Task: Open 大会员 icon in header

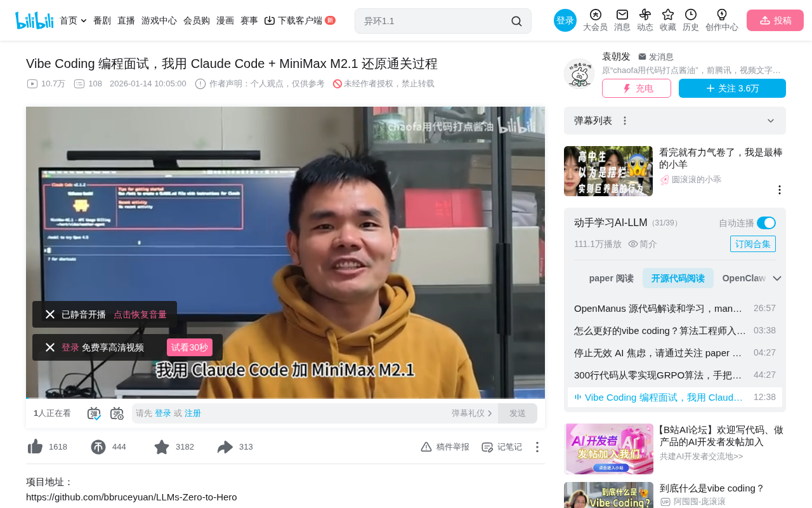Action: tap(595, 20)
